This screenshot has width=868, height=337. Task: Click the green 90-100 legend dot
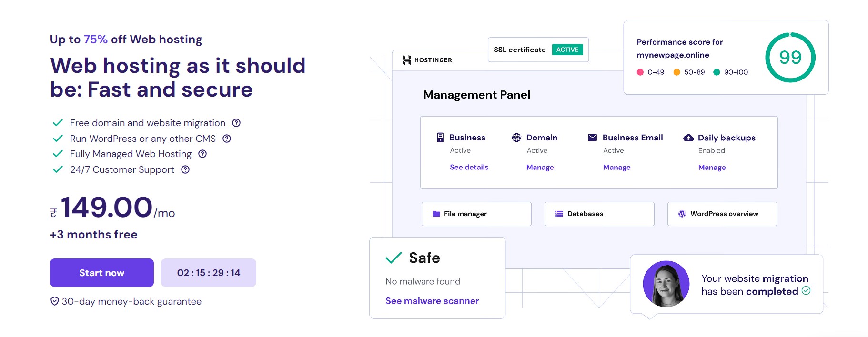click(x=717, y=72)
